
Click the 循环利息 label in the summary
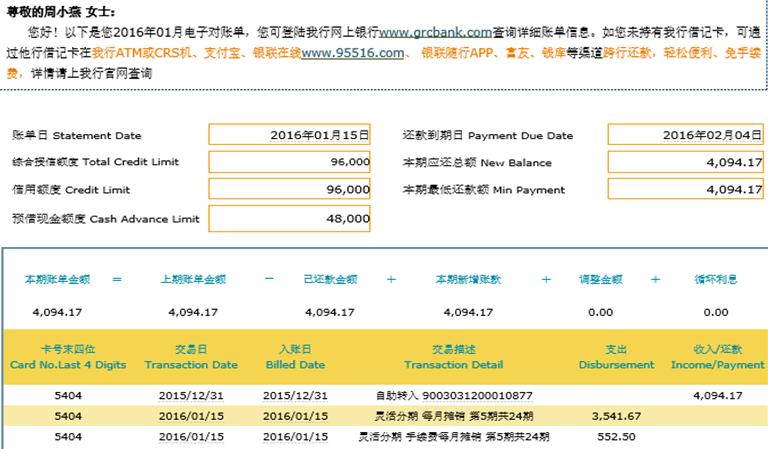pos(717,280)
